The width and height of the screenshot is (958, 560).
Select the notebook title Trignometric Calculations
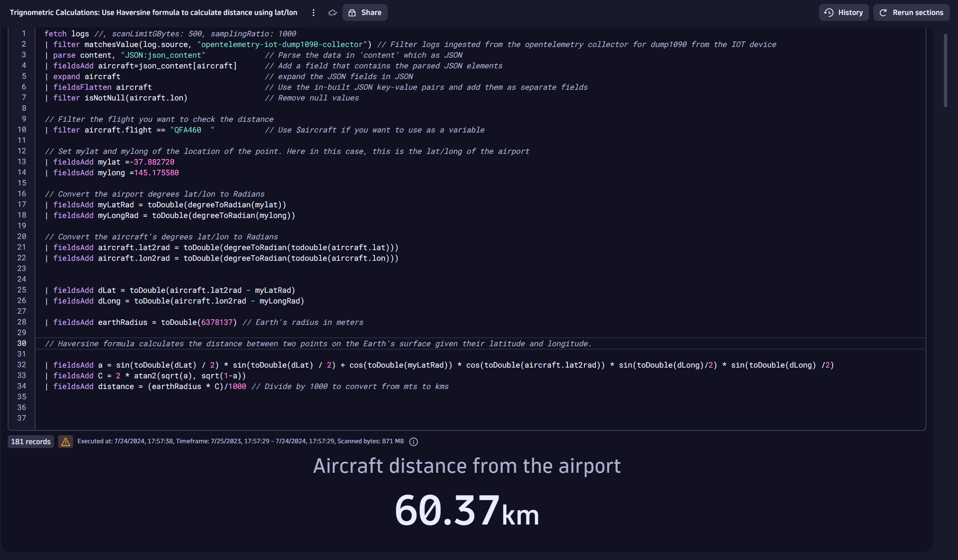point(154,12)
